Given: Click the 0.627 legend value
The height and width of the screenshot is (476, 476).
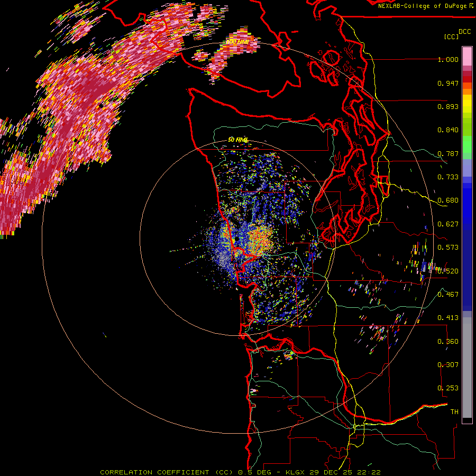Looking at the screenshot, I should 448,224.
